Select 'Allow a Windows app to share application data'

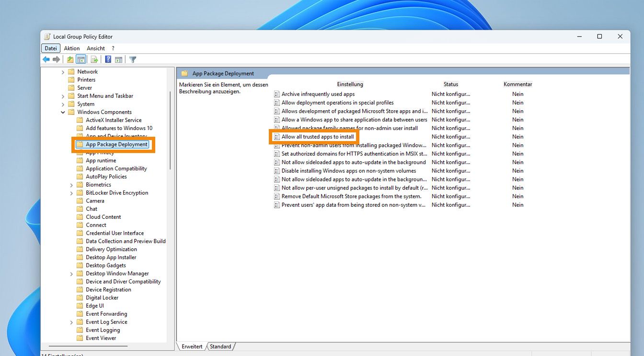coord(355,119)
